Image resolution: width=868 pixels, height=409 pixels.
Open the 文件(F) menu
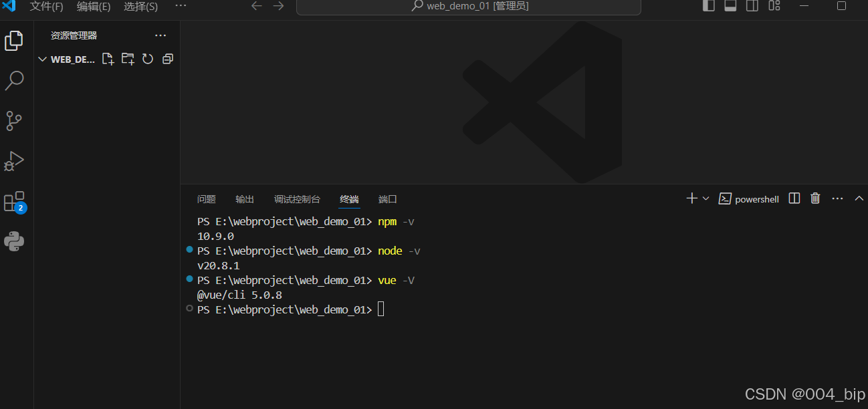point(46,7)
